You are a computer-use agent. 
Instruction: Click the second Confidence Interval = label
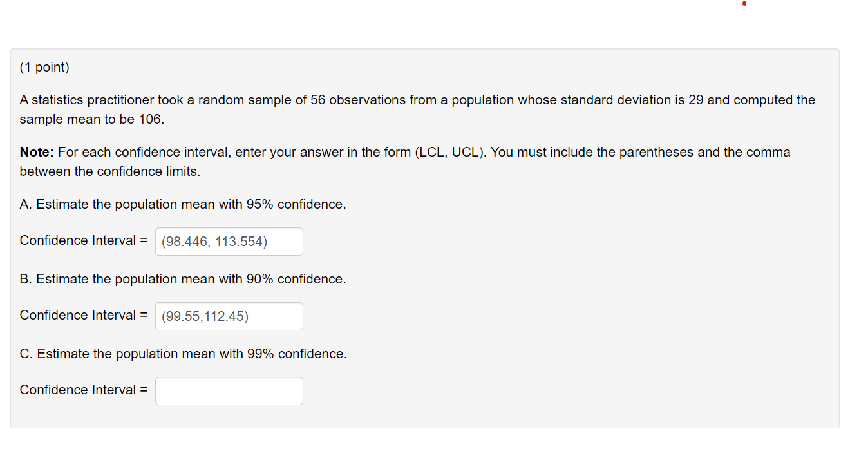point(82,315)
